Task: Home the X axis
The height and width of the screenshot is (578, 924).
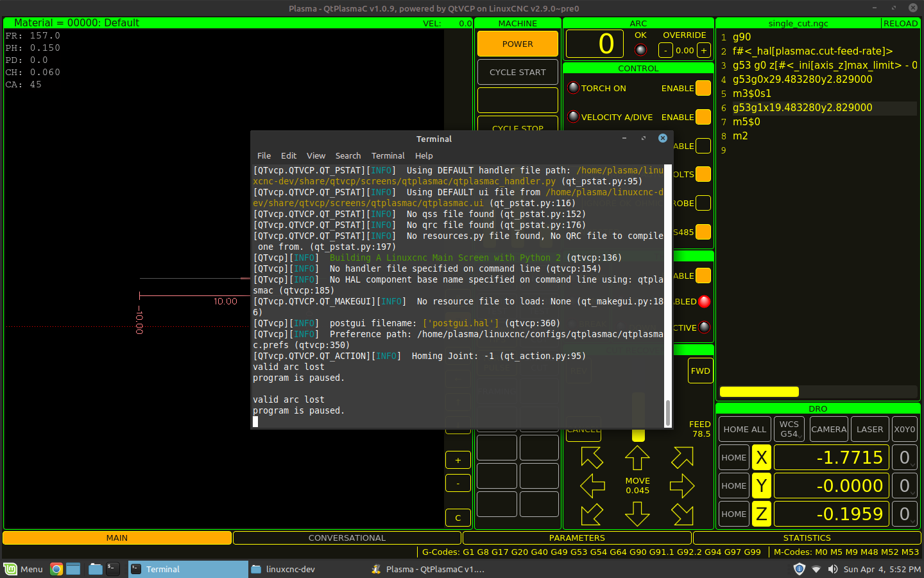Action: click(x=733, y=457)
